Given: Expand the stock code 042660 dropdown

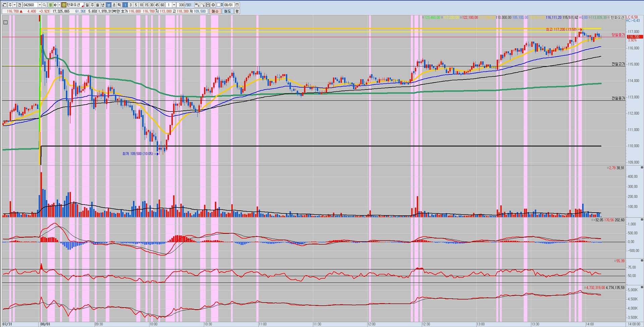Looking at the screenshot, I should pos(40,5).
